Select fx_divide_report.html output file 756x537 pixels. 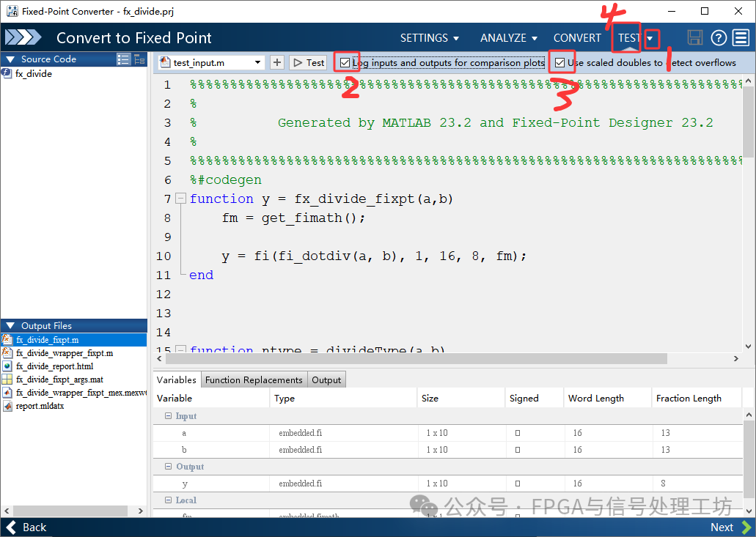pyautogui.click(x=54, y=366)
